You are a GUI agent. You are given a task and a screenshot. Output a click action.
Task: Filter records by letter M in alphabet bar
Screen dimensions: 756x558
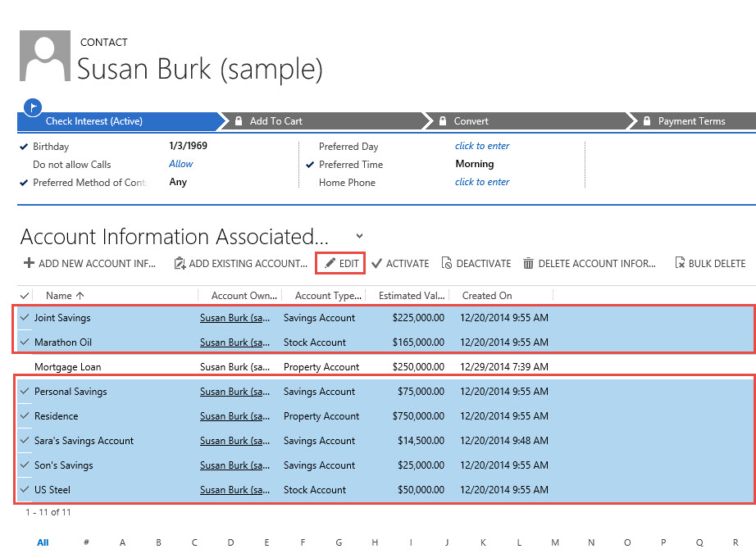pyautogui.click(x=555, y=542)
